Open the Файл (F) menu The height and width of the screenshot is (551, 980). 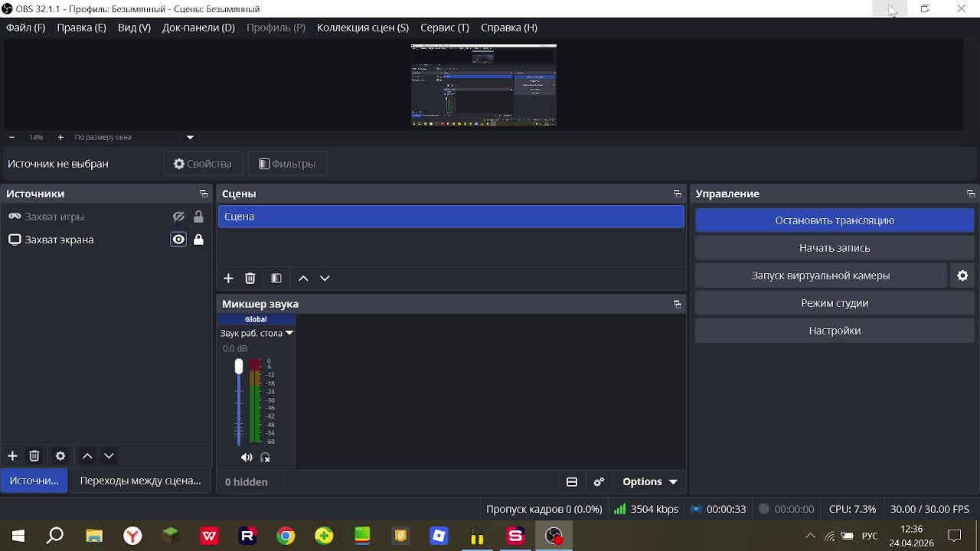coord(25,28)
